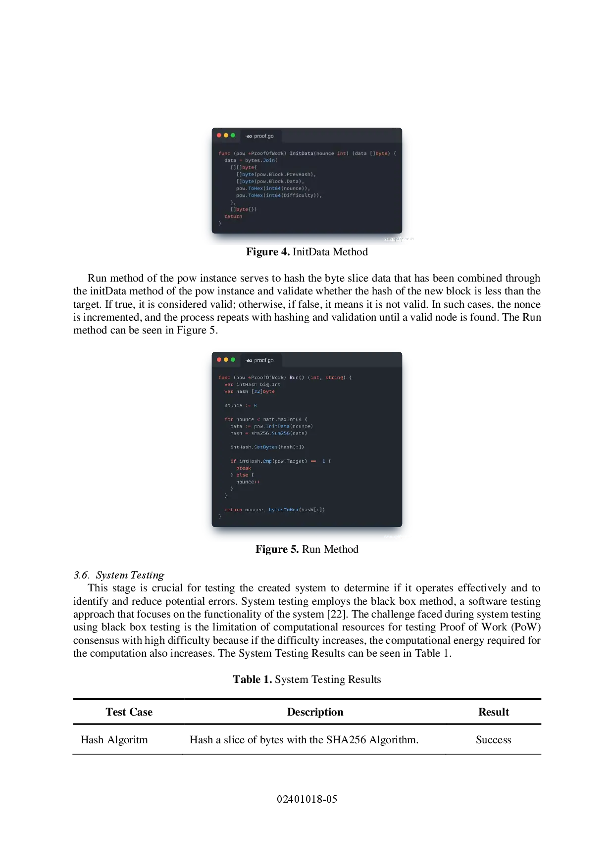The height and width of the screenshot is (868, 614).
Task: Click the yellow dot in the Run() code window
Action: 226,360
